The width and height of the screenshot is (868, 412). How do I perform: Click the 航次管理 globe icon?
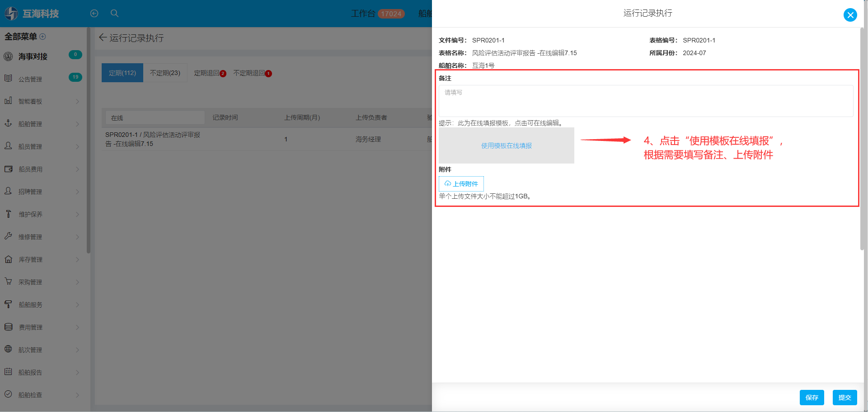click(8, 349)
